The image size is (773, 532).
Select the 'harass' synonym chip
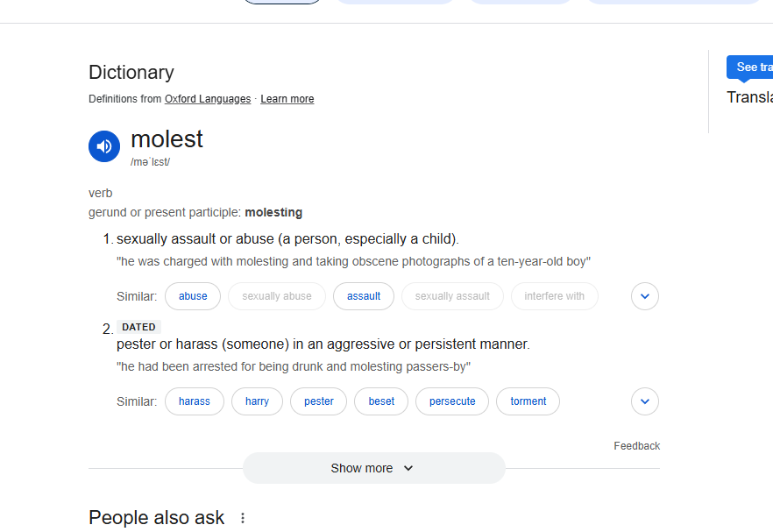195,401
